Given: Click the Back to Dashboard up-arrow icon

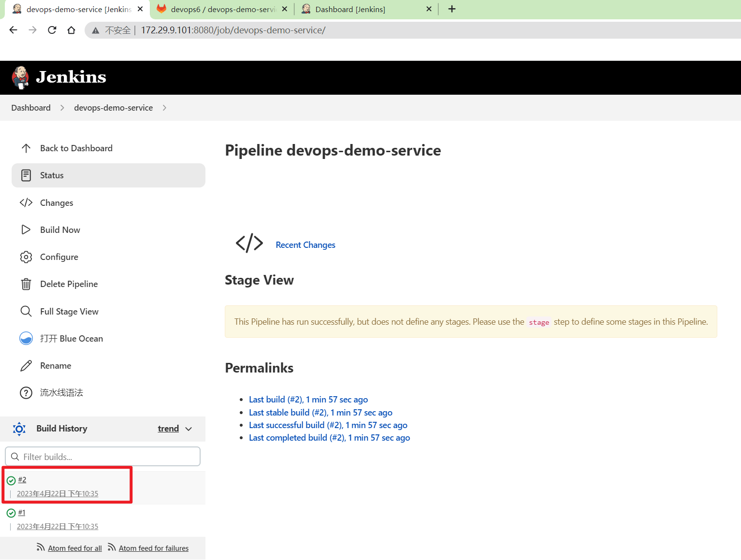Looking at the screenshot, I should click(x=26, y=148).
